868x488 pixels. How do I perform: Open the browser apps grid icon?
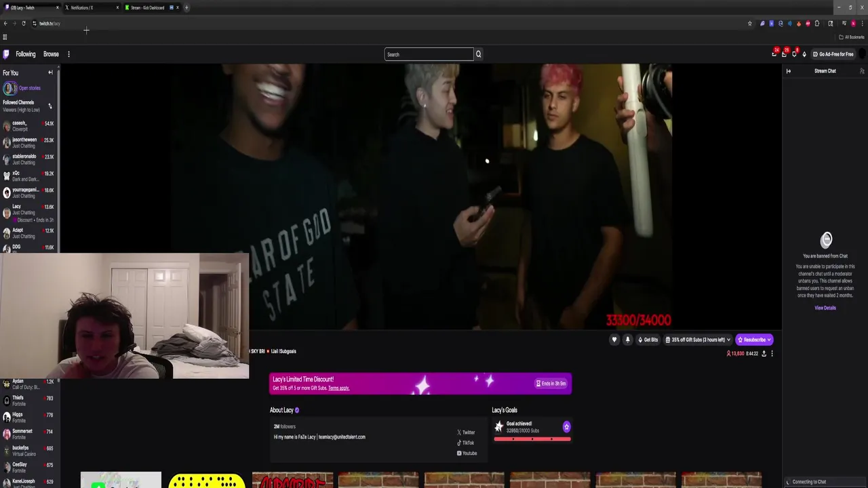click(5, 37)
